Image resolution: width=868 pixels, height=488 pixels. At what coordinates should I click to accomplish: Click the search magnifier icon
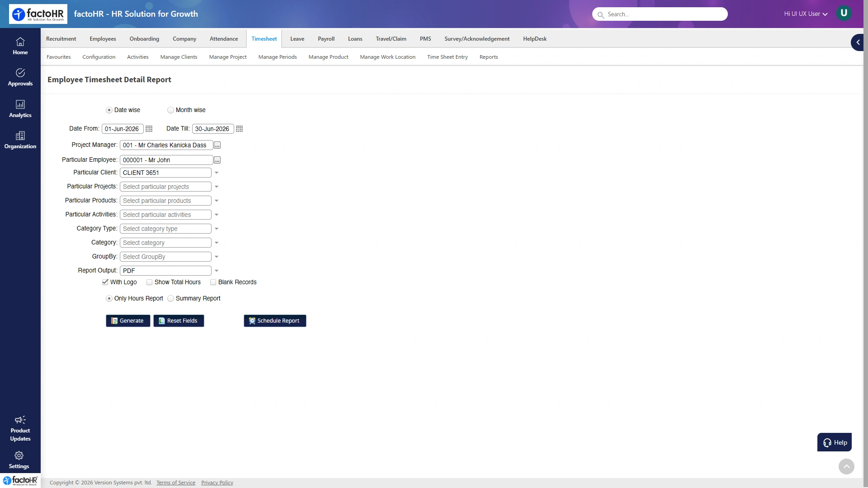(x=601, y=15)
